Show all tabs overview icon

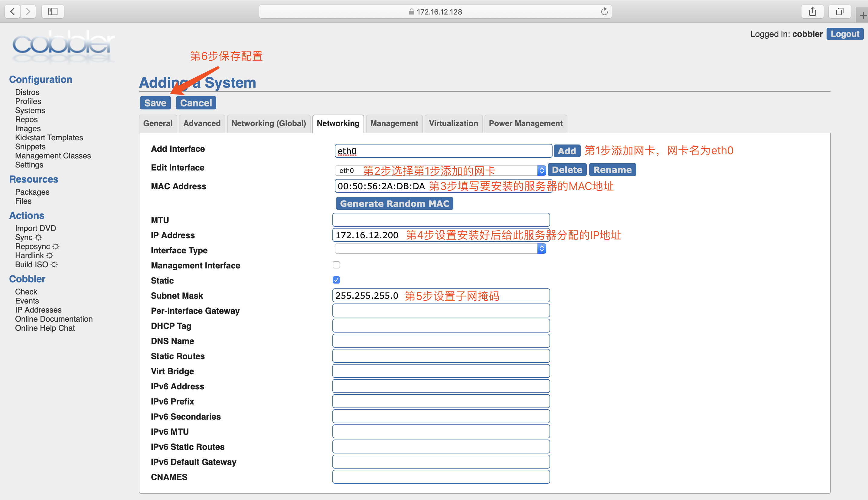(x=840, y=12)
